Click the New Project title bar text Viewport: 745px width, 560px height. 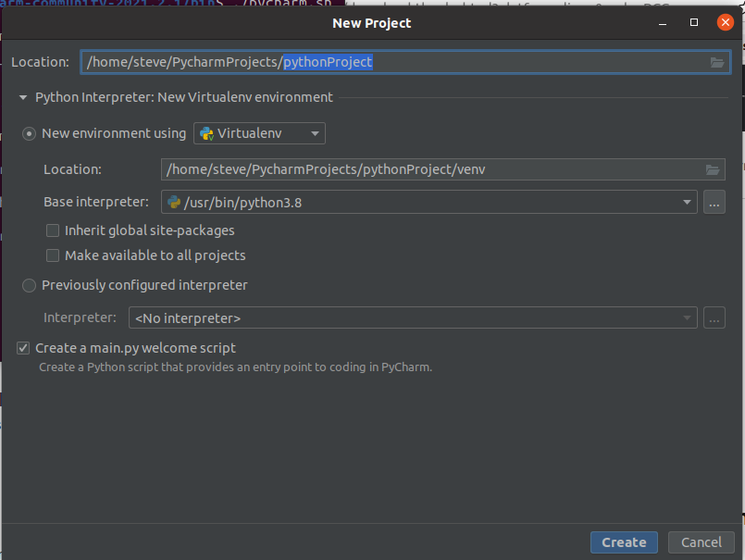(x=371, y=23)
